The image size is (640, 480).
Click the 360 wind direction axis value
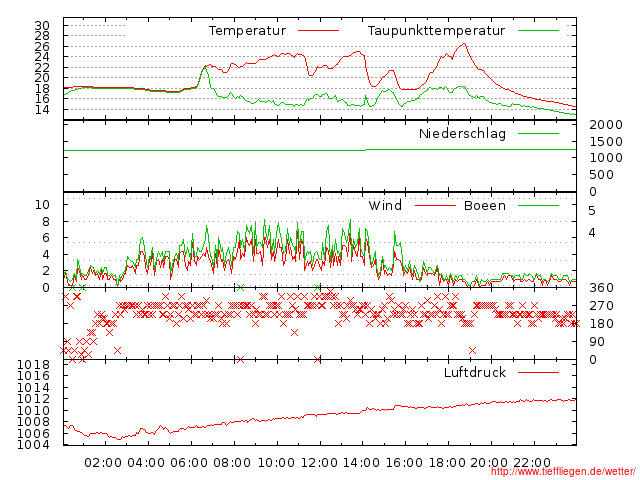click(601, 288)
